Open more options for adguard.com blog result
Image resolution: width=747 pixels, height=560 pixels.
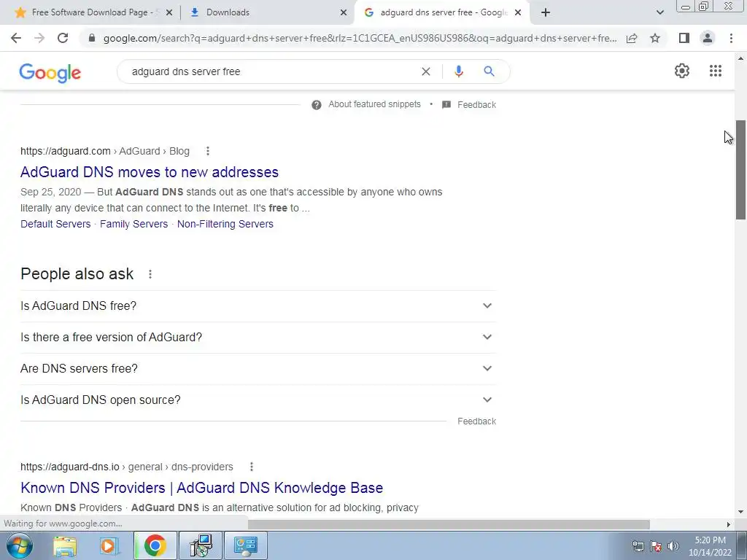pos(208,151)
